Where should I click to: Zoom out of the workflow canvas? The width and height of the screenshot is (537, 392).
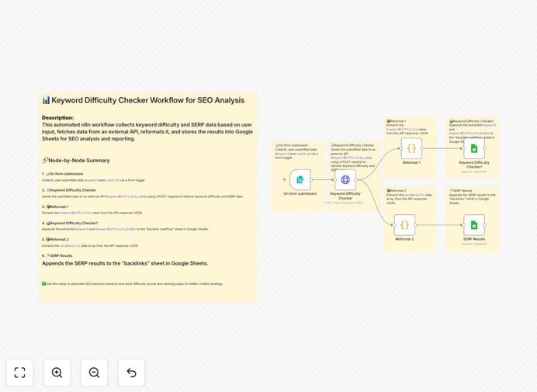coord(94,373)
